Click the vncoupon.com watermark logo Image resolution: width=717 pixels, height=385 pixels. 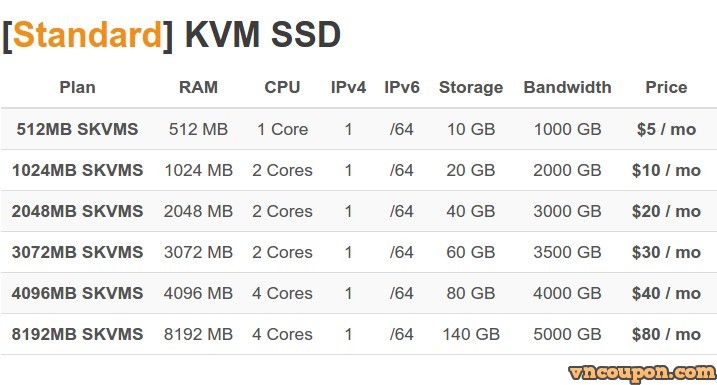pos(642,373)
